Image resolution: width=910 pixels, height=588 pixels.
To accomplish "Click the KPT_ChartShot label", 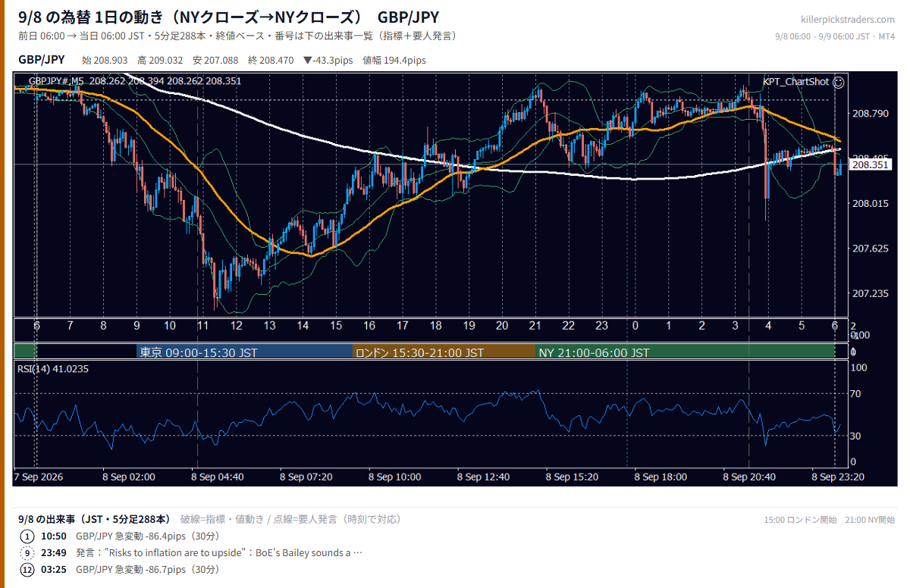I will coord(795,81).
